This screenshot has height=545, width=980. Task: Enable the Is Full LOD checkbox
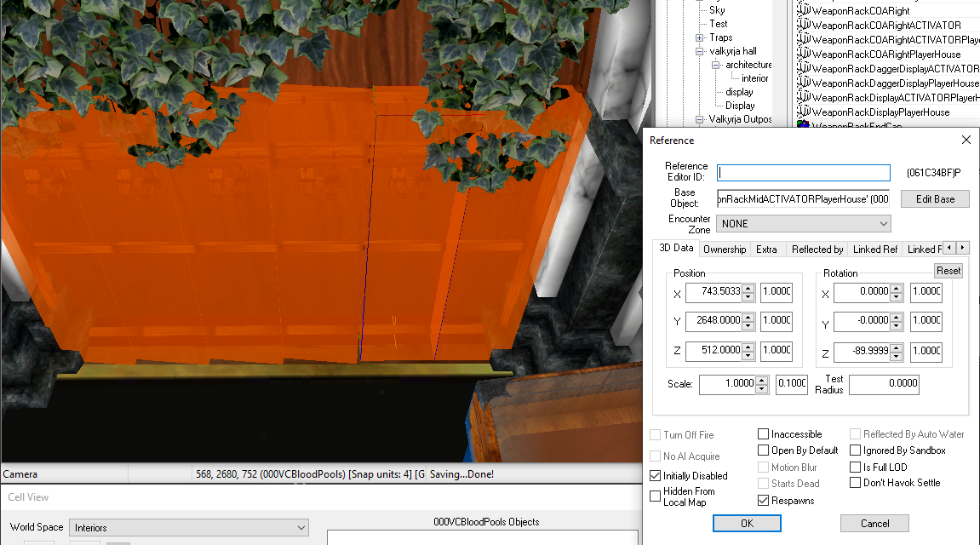point(855,467)
